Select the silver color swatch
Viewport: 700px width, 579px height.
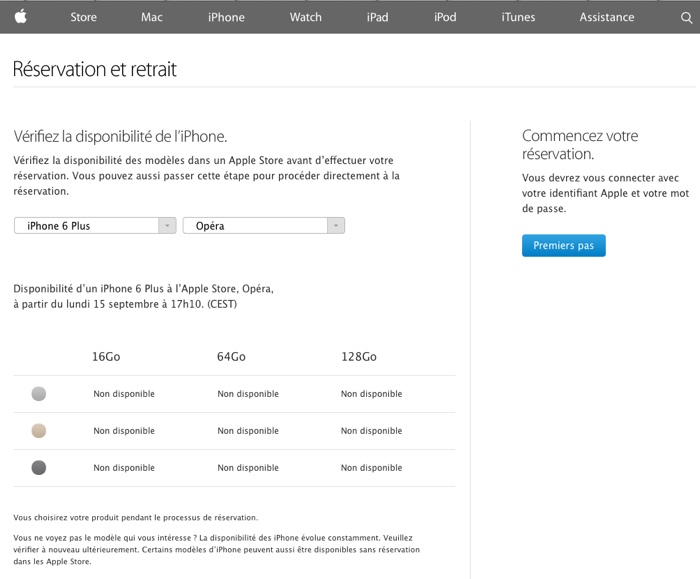[x=39, y=394]
